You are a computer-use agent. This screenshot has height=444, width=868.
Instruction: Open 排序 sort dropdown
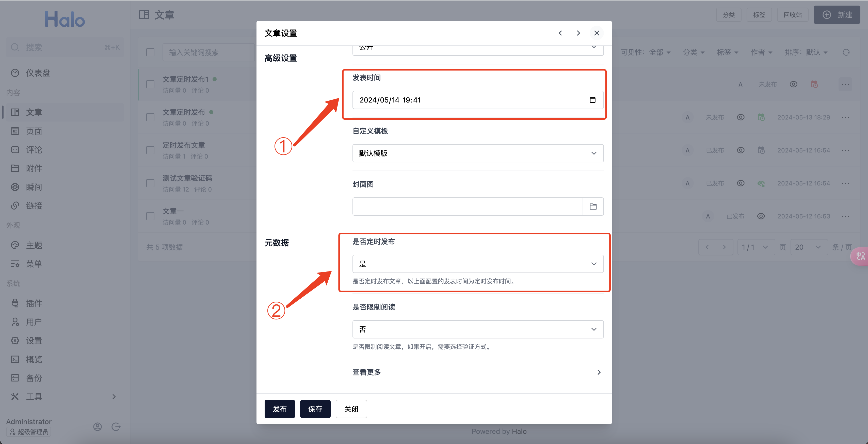pyautogui.click(x=806, y=52)
